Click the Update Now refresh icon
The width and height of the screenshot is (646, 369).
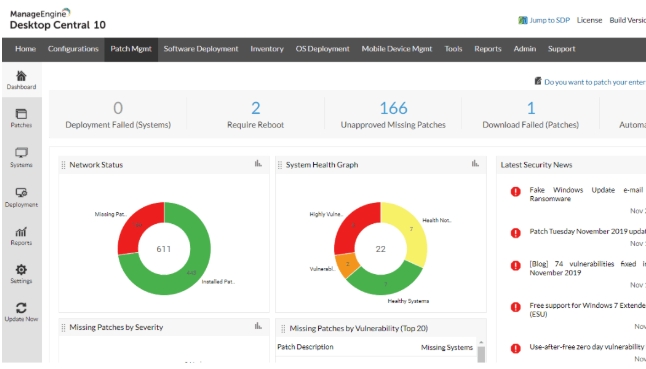click(x=21, y=308)
